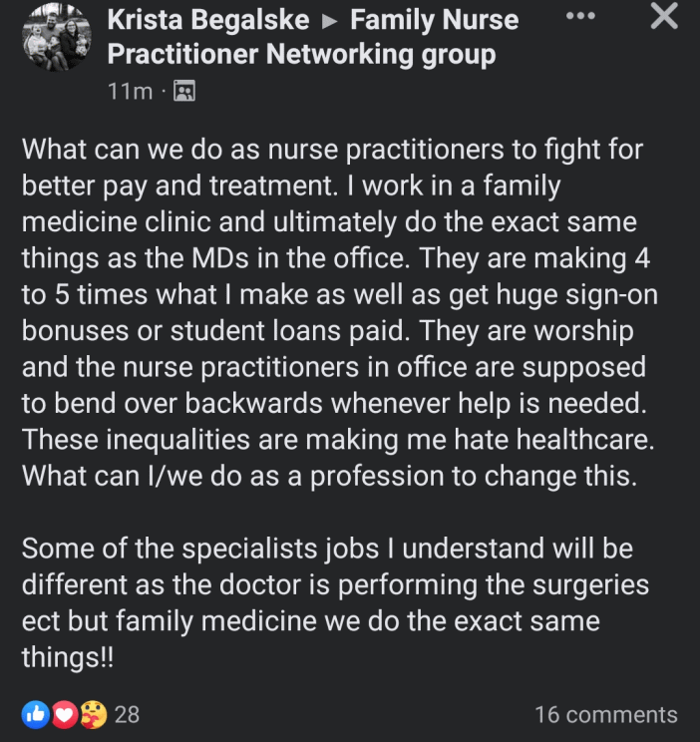Image resolution: width=700 pixels, height=742 pixels.
Task: Open Krista Begalske's profile picture
Action: coord(57,37)
